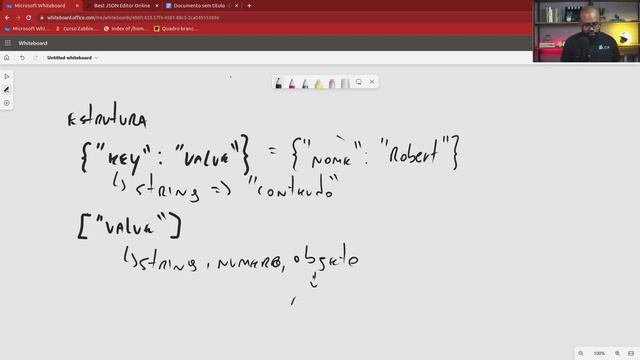The image size is (640, 360).
Task: Open the Office app launcher grid
Action: [8, 43]
